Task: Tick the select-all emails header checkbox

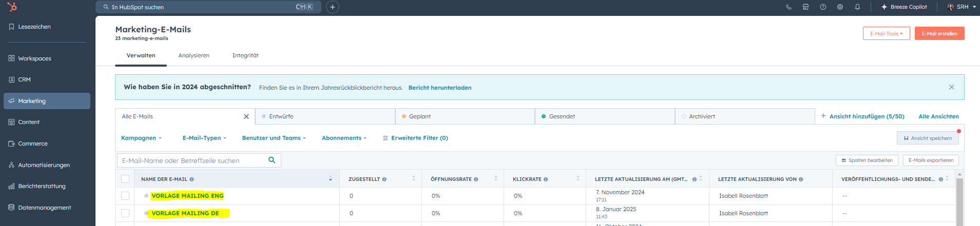Action: tap(125, 179)
